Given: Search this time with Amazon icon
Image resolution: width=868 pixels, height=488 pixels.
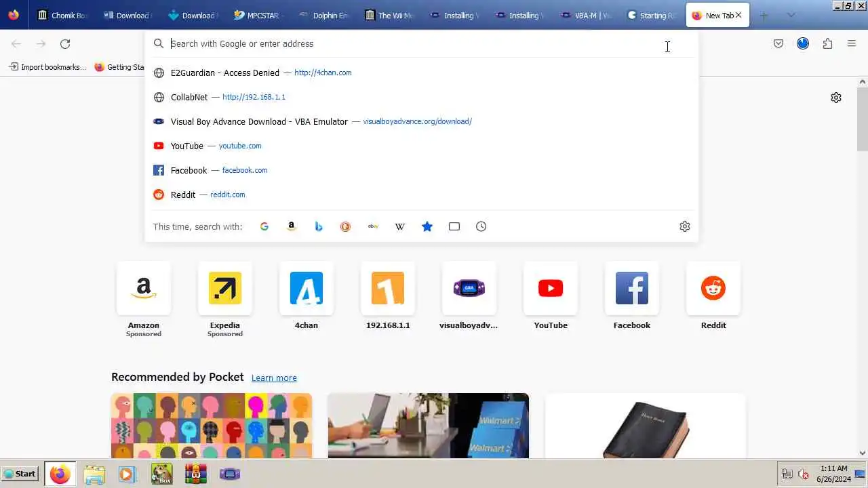Looking at the screenshot, I should (x=292, y=226).
